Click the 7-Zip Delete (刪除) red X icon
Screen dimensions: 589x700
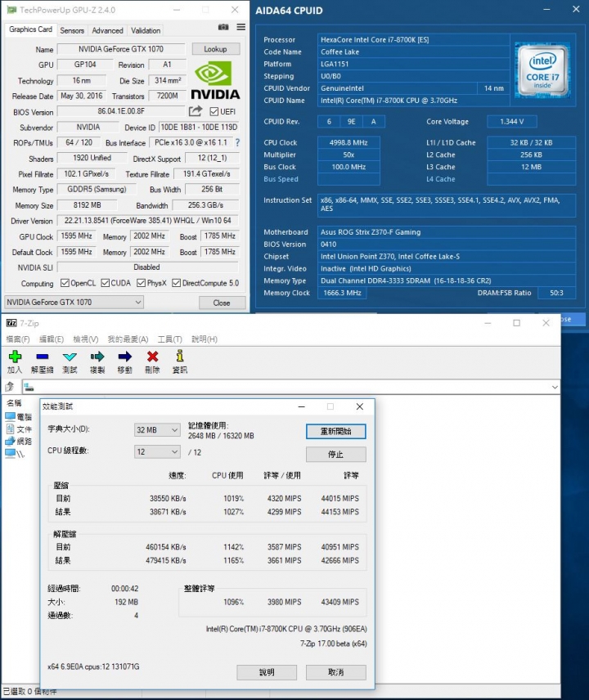coord(152,357)
